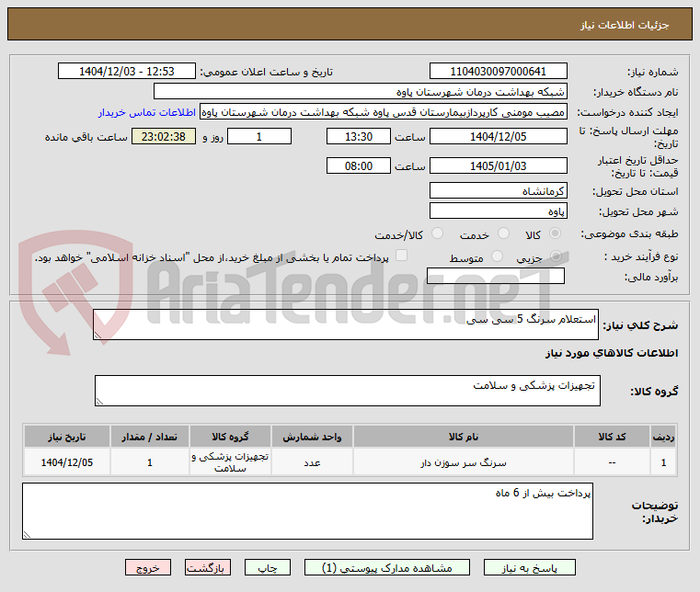Click the table date cell 1404/12/05
700x592 pixels.
[67, 462]
